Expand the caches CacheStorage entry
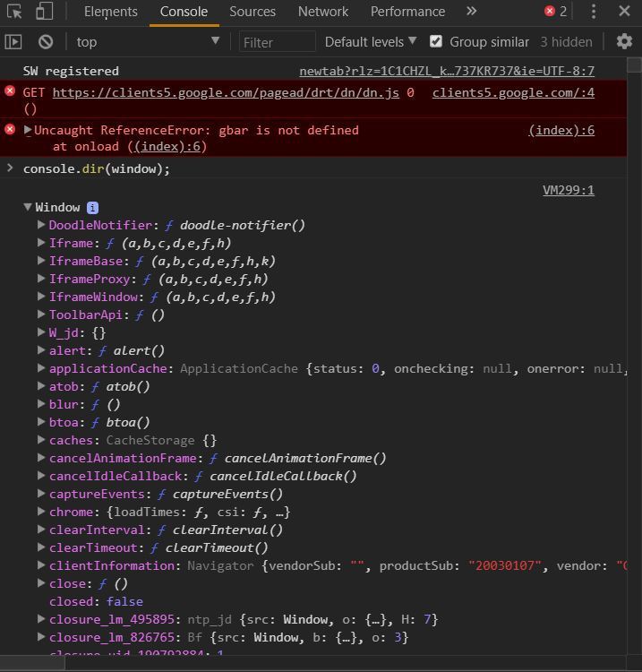Viewport: 642px width, 672px height. point(41,440)
